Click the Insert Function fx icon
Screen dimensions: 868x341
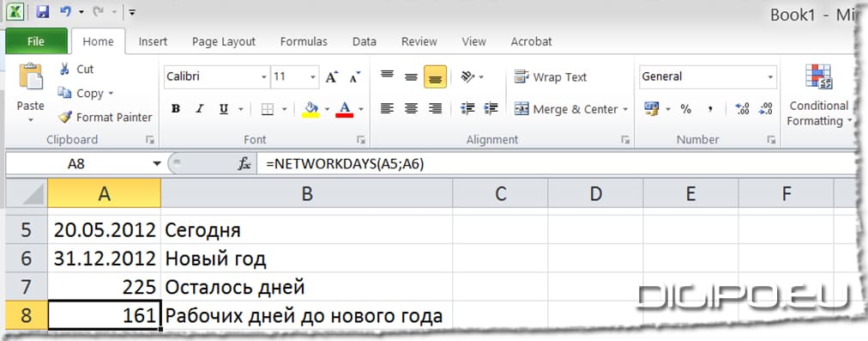(244, 163)
